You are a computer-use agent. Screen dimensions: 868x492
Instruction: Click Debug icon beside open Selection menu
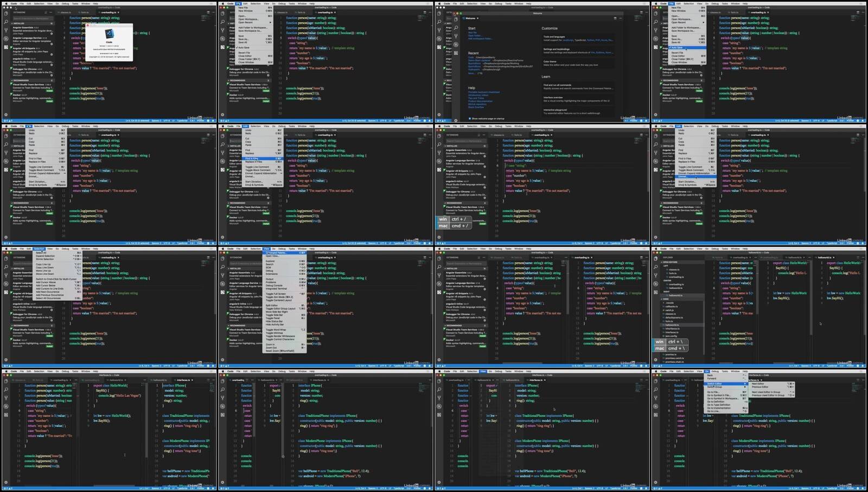(x=6, y=284)
